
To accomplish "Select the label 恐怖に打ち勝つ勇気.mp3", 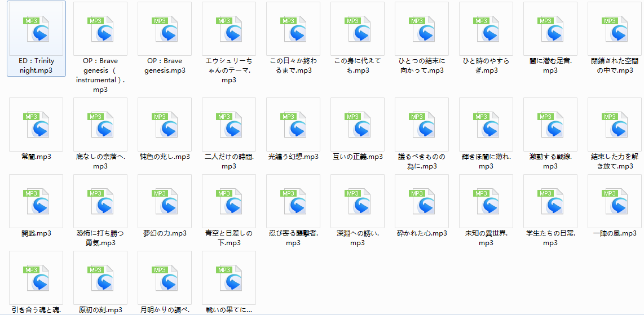I will [100, 238].
